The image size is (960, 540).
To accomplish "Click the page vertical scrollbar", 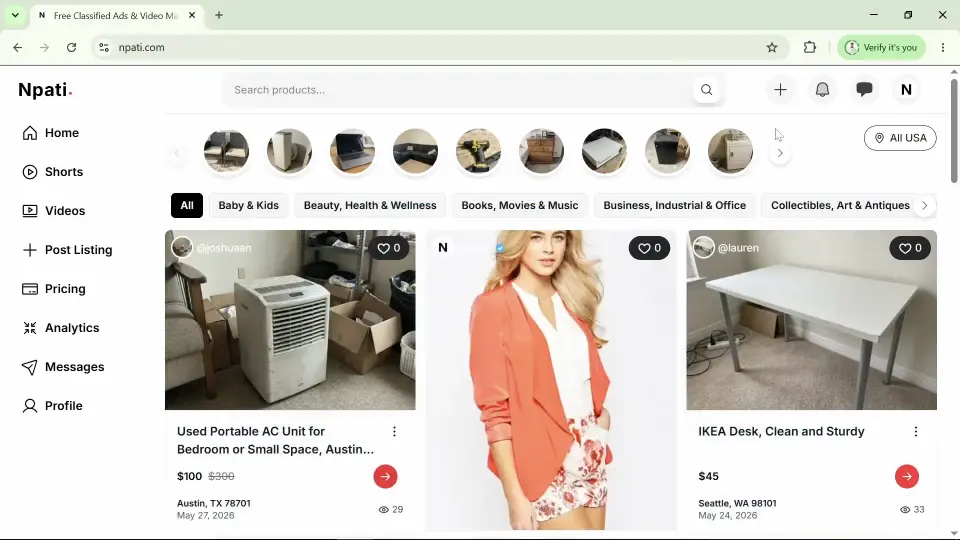I will [953, 130].
